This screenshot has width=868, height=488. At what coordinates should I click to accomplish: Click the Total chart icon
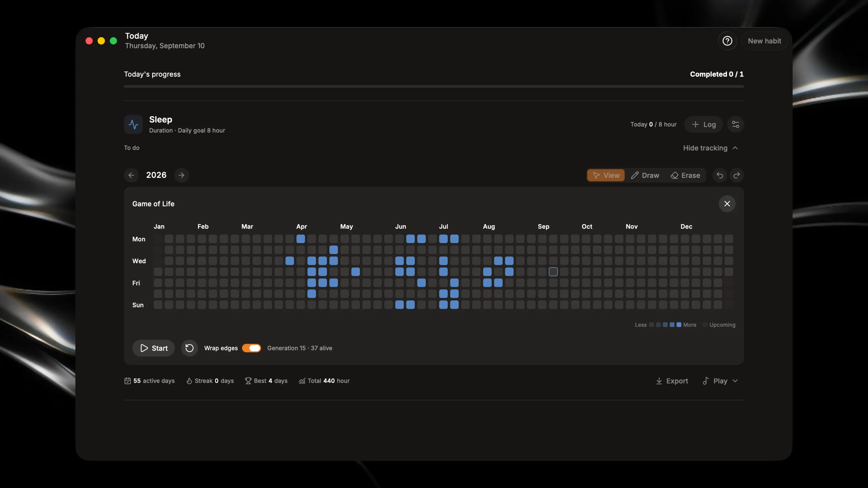coord(302,381)
